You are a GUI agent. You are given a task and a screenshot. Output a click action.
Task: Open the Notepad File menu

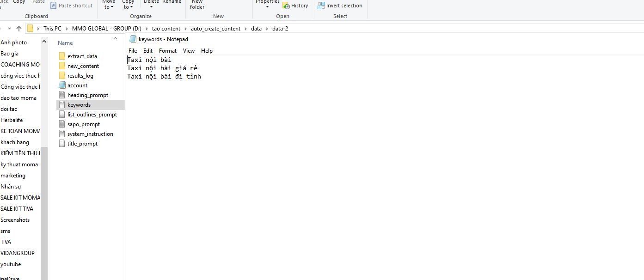tap(133, 51)
